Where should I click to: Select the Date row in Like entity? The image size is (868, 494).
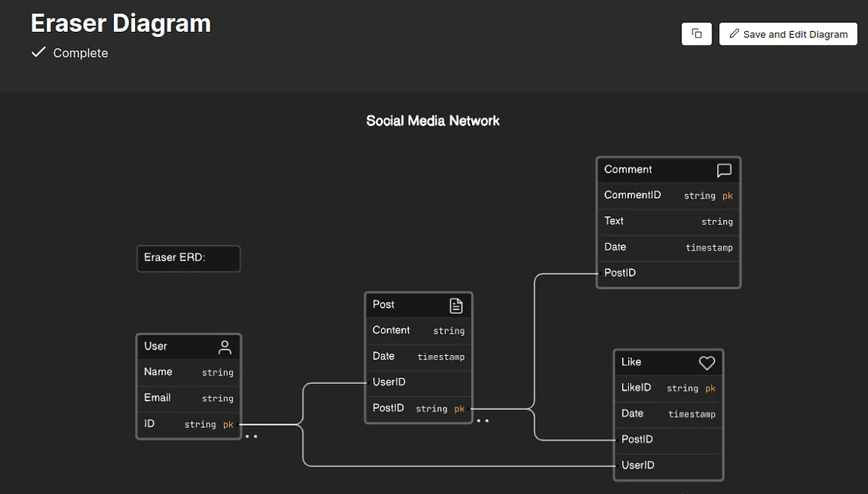(x=668, y=414)
